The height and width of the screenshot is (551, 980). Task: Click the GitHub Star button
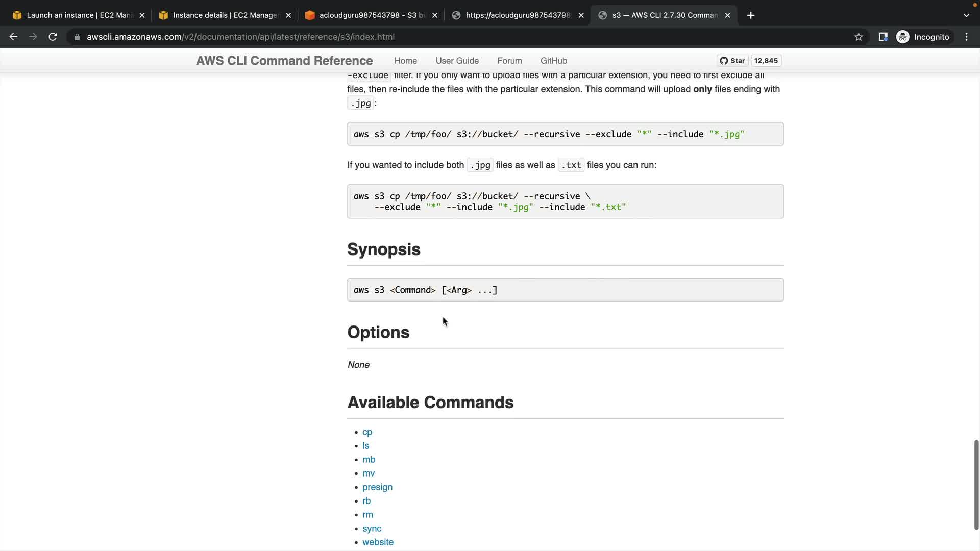(x=732, y=61)
